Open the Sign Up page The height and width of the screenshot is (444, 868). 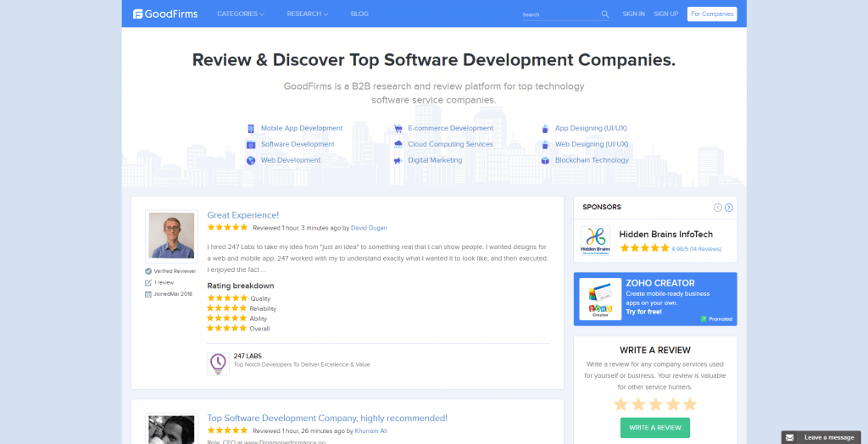666,14
